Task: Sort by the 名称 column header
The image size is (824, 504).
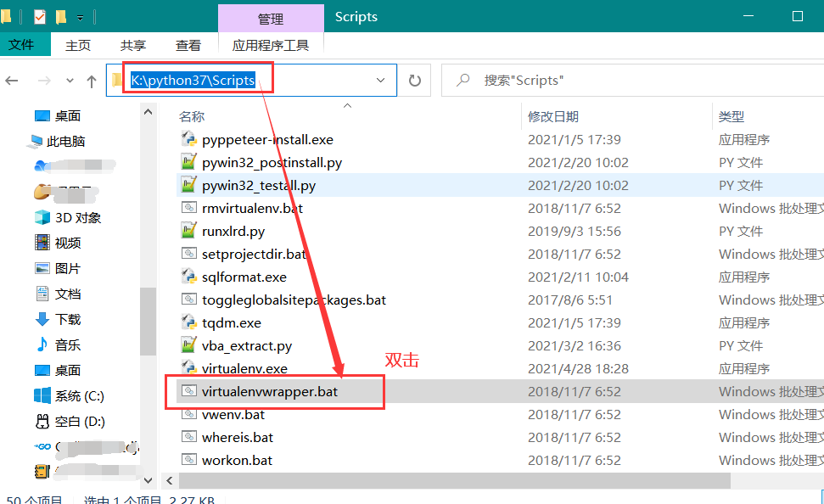Action: point(191,117)
